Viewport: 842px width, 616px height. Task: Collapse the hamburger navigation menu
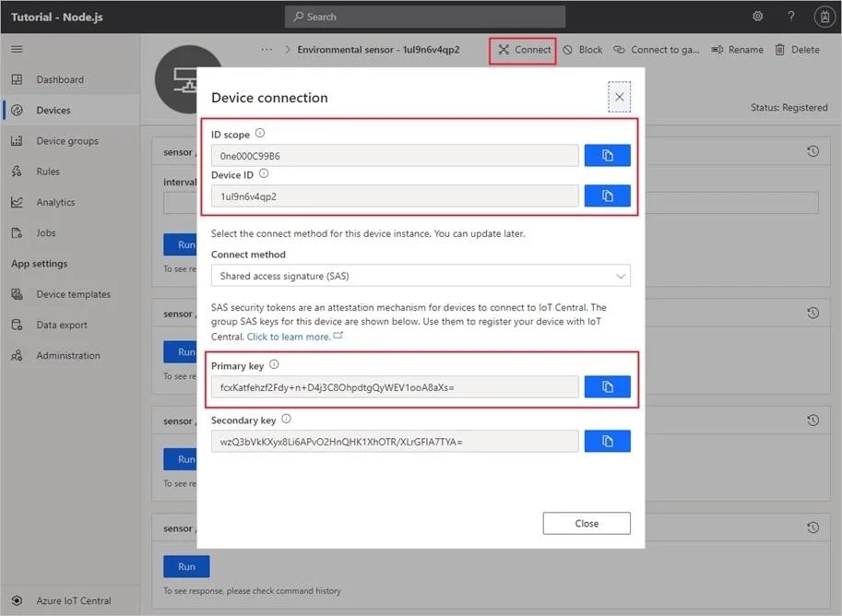click(x=17, y=50)
